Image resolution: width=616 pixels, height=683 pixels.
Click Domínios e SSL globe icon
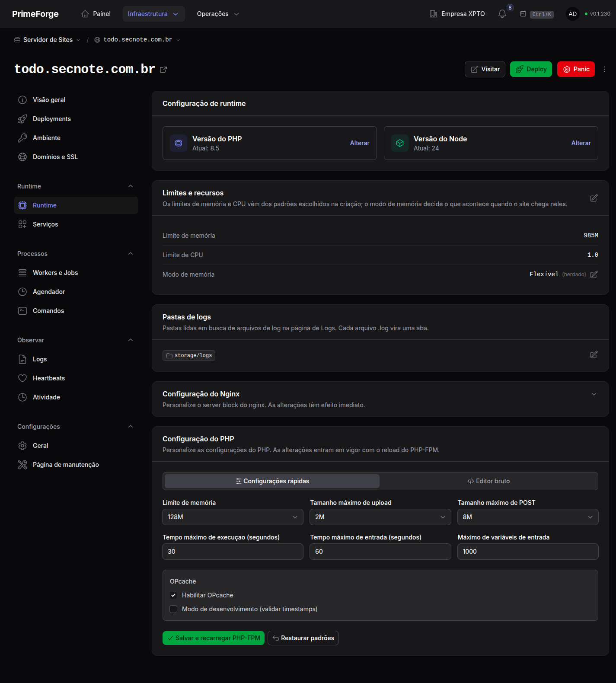tap(22, 157)
